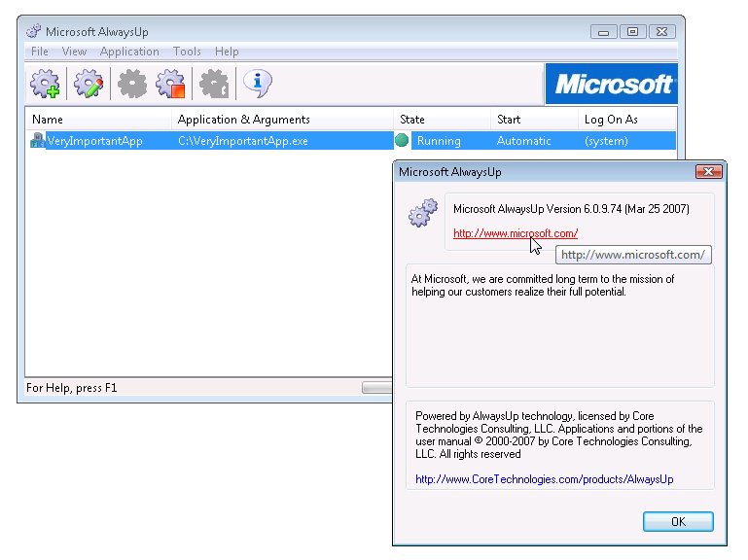The width and height of the screenshot is (748, 560).
Task: Click the Edit Application pencil gear icon
Action: (x=89, y=84)
